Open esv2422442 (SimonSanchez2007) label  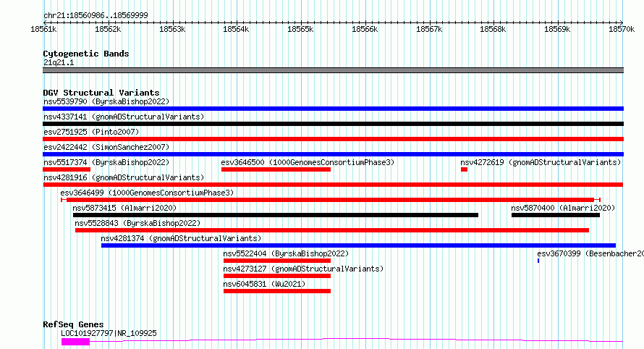pyautogui.click(x=106, y=147)
